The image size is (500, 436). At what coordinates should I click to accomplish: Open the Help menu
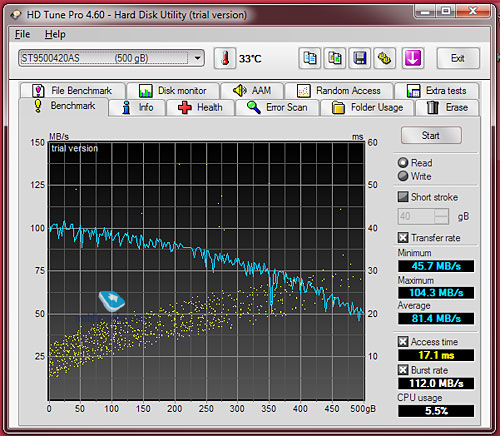tap(55, 34)
